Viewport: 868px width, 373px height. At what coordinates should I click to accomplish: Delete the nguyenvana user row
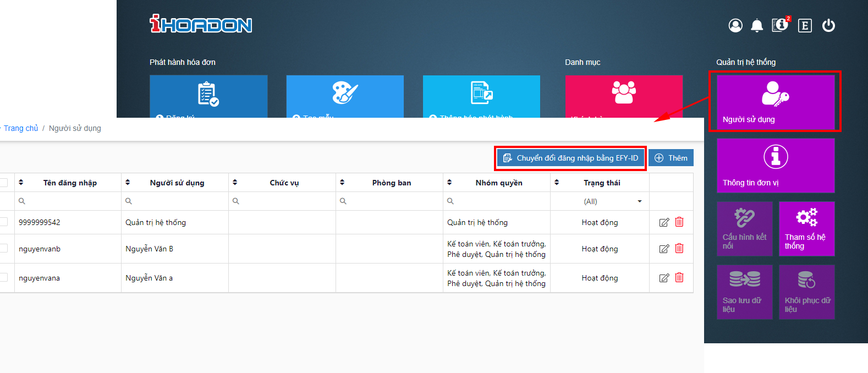(679, 277)
